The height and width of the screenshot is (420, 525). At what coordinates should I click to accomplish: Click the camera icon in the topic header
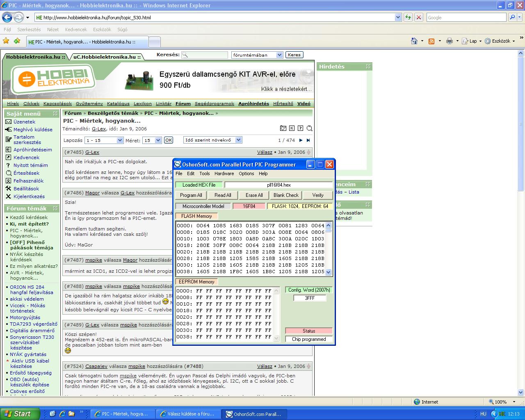coord(283,128)
